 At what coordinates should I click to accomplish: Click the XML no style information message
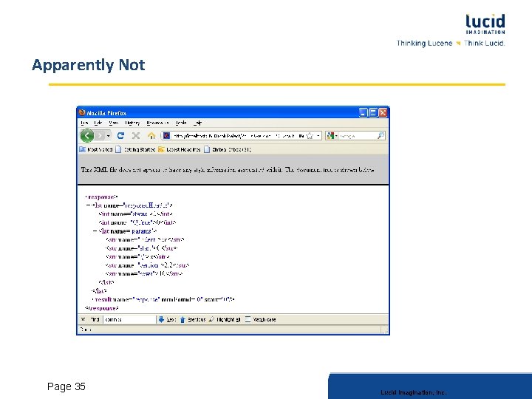[x=228, y=170]
